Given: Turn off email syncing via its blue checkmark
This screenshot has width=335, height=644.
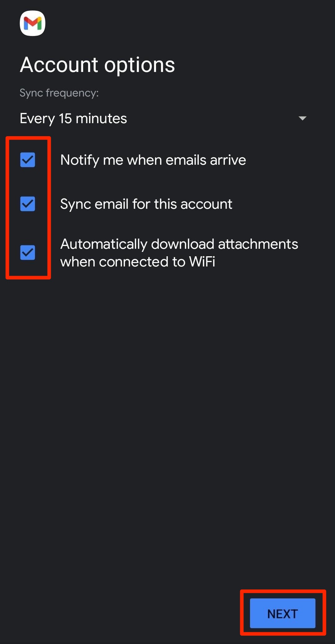Looking at the screenshot, I should pyautogui.click(x=28, y=204).
